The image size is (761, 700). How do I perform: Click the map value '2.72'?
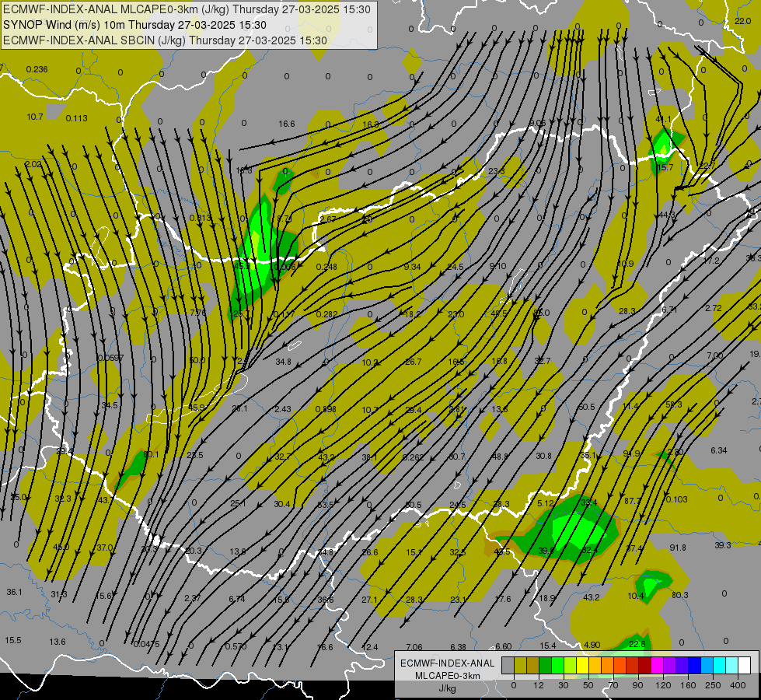714,308
